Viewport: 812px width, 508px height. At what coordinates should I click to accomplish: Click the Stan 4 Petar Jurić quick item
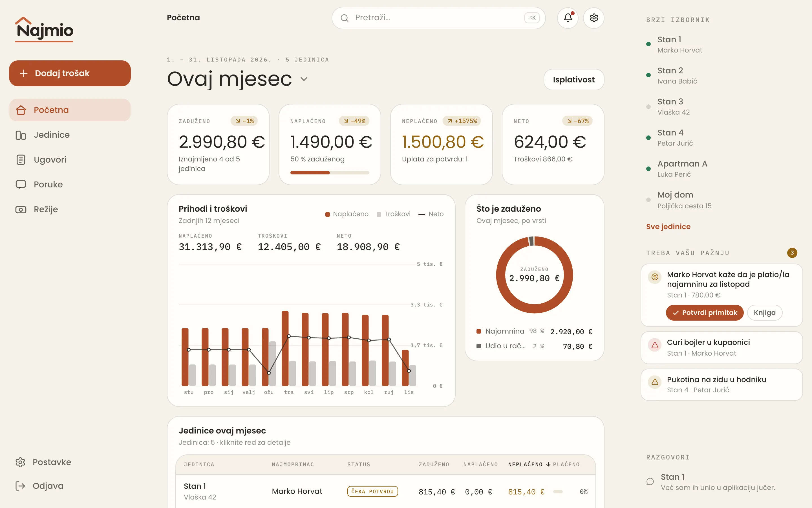(x=721, y=138)
